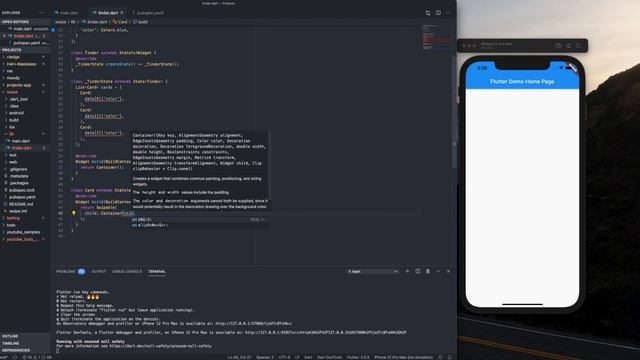This screenshot has height=360, width=640.
Task: Expand the test folder under swipe
Action: [x=13, y=155]
